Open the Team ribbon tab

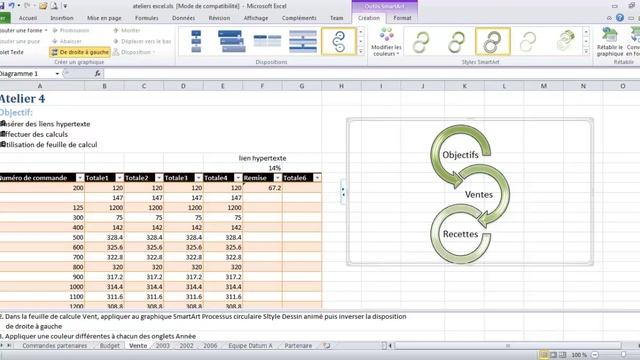pos(336,18)
